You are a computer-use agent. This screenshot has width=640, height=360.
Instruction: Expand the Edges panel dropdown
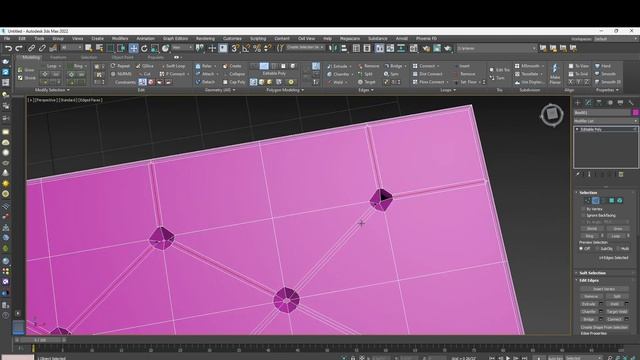(366, 90)
